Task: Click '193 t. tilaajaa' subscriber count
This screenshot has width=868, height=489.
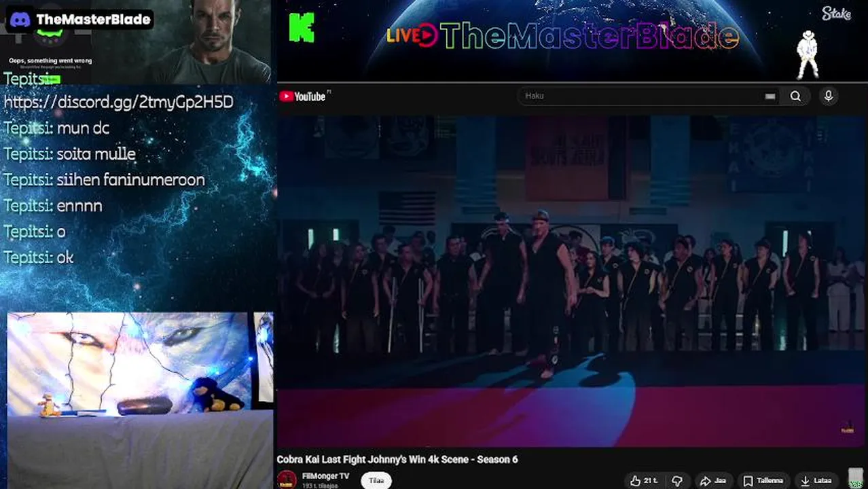Action: coord(321,486)
